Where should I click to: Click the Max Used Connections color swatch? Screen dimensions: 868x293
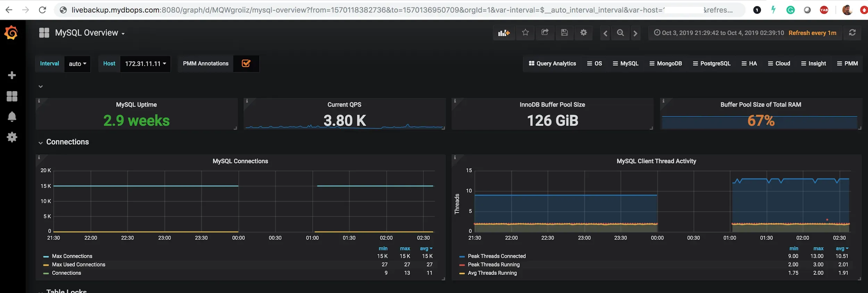click(x=46, y=265)
